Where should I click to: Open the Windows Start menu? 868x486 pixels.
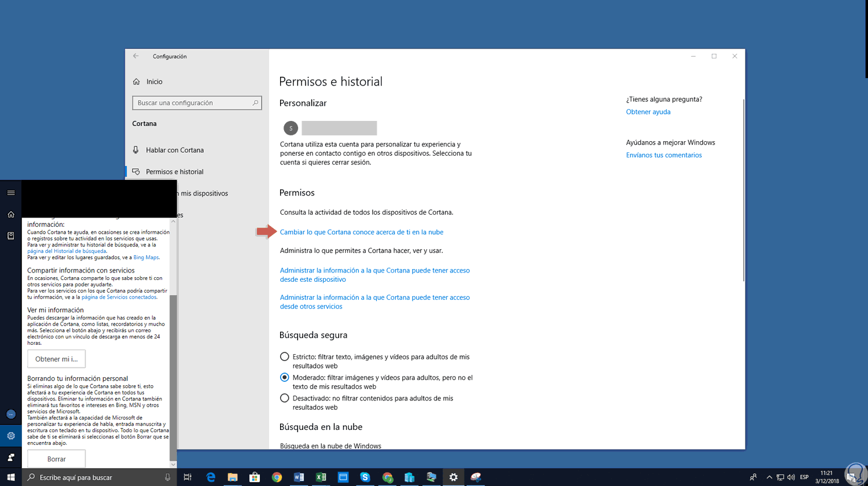click(11, 477)
